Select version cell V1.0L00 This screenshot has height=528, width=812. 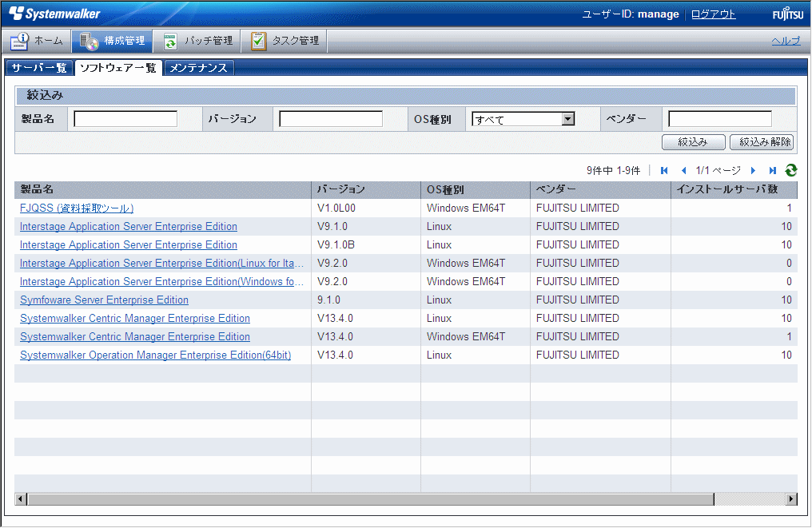336,208
